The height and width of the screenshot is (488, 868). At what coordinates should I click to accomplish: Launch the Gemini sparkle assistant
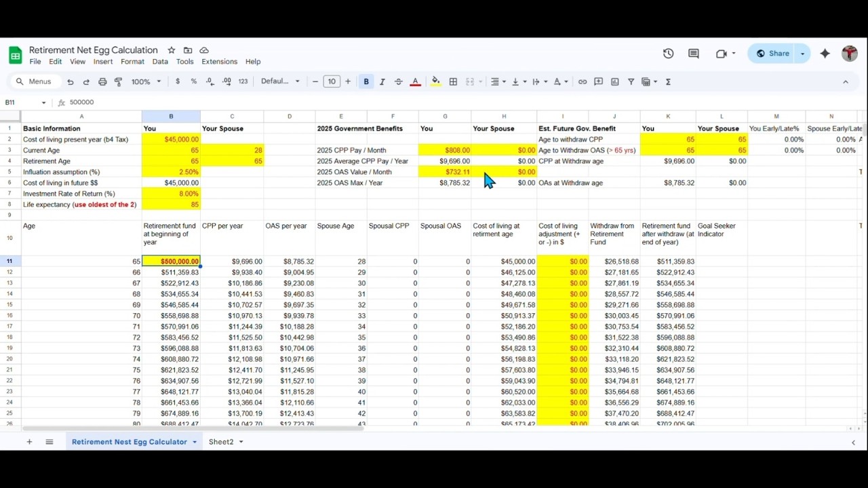pyautogui.click(x=825, y=54)
